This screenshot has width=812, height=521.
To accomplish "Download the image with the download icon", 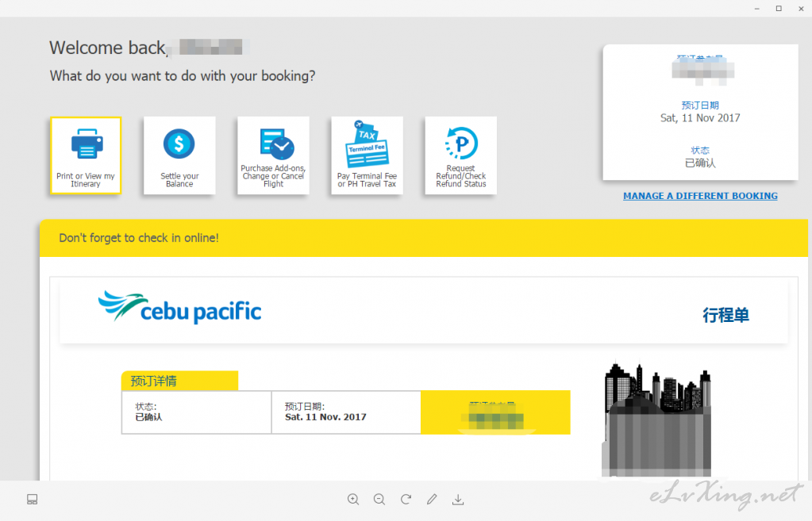I will [458, 500].
